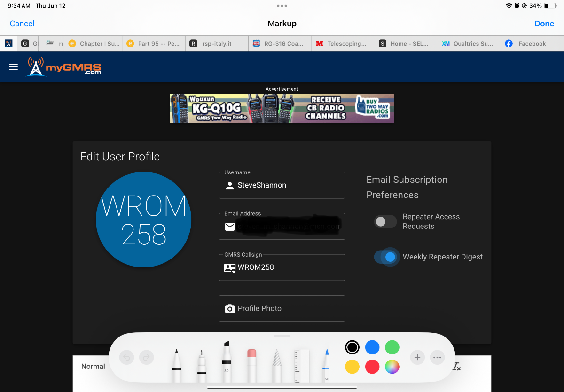Cancel the markup session
The image size is (564, 392).
[22, 24]
